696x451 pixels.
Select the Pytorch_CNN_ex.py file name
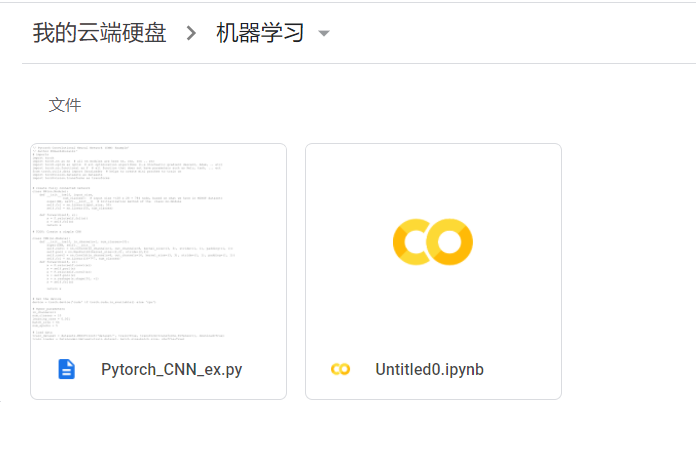pos(171,370)
